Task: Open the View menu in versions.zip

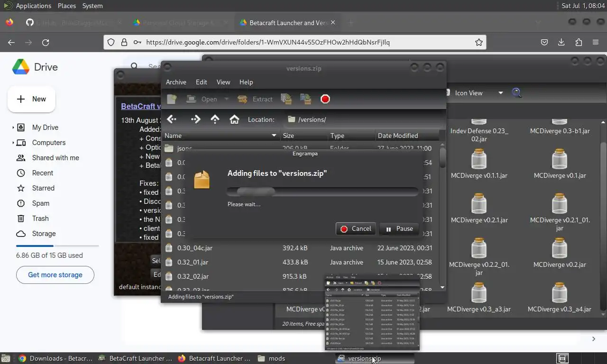Action: [x=223, y=82]
